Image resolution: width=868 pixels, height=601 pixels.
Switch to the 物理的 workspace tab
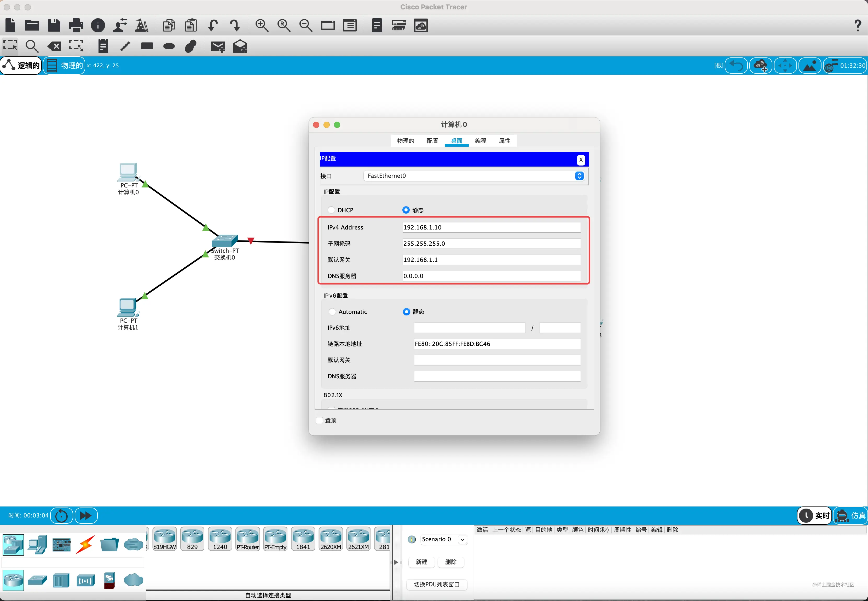(x=65, y=66)
